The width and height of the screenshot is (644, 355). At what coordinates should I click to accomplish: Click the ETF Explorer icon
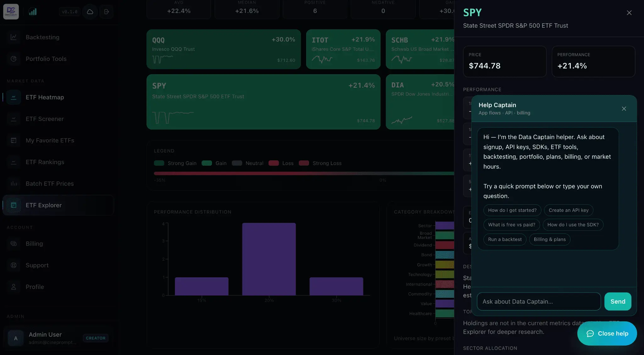(14, 205)
